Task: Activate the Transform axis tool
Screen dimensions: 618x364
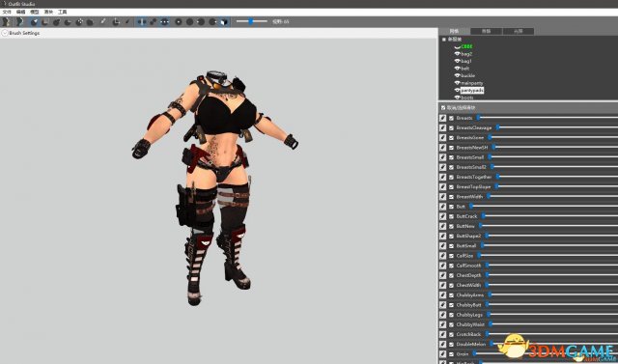Action: tap(116, 21)
